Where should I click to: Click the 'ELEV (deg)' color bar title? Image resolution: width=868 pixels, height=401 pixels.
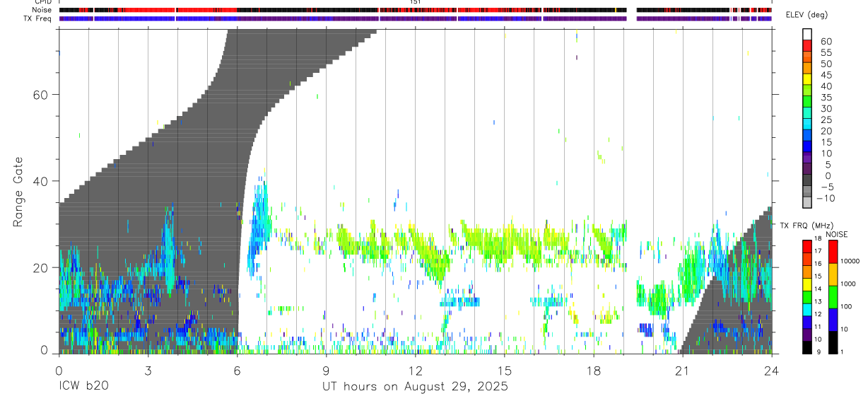[x=806, y=15]
